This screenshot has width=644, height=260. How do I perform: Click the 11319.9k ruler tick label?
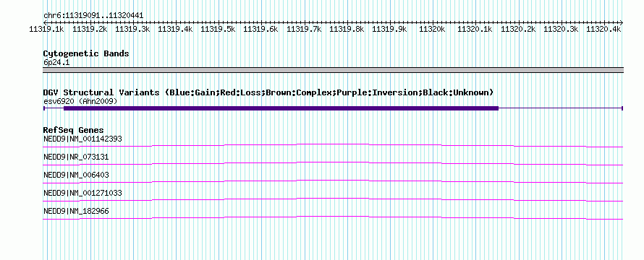tap(389, 29)
